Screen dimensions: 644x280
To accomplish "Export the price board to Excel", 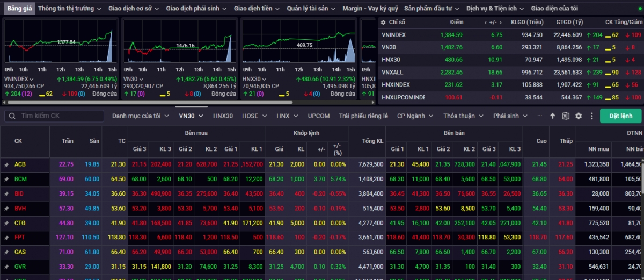I will click(x=566, y=116).
